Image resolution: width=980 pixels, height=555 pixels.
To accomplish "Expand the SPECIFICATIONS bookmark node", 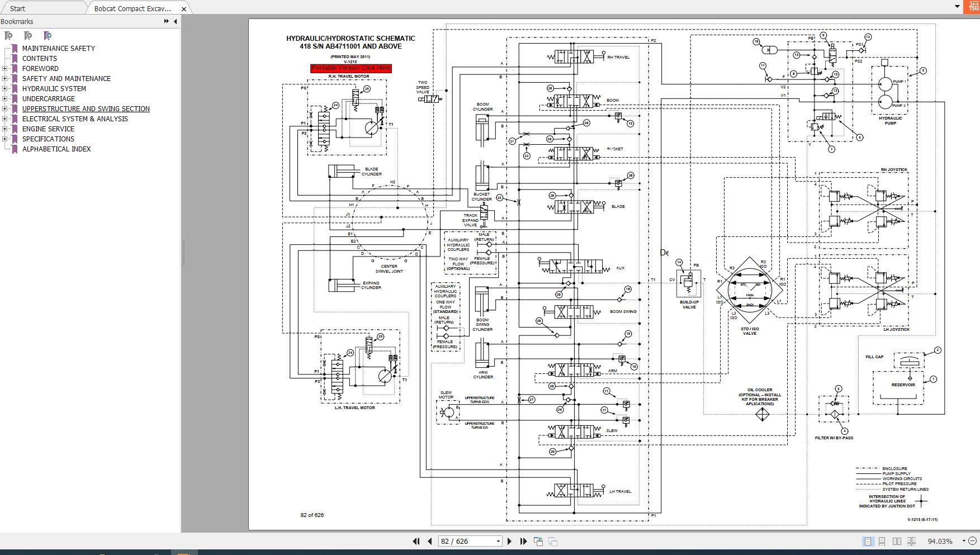I will 5,139.
